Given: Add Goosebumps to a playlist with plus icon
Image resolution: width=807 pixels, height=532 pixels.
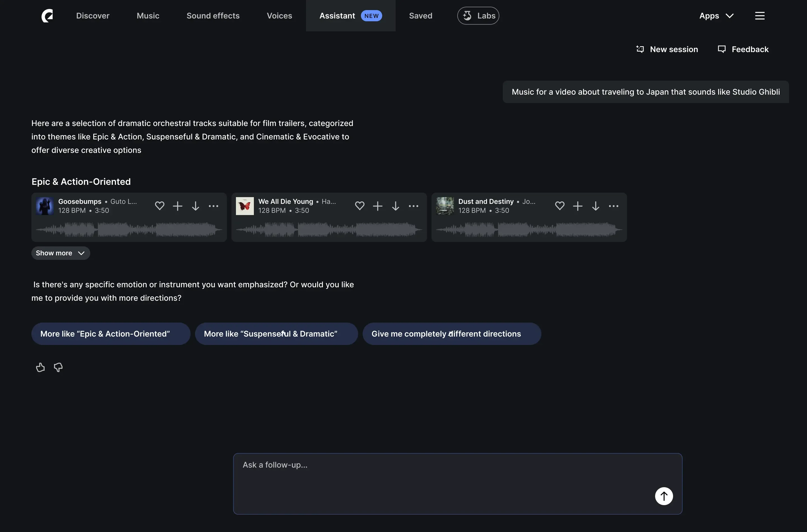Looking at the screenshot, I should point(178,206).
